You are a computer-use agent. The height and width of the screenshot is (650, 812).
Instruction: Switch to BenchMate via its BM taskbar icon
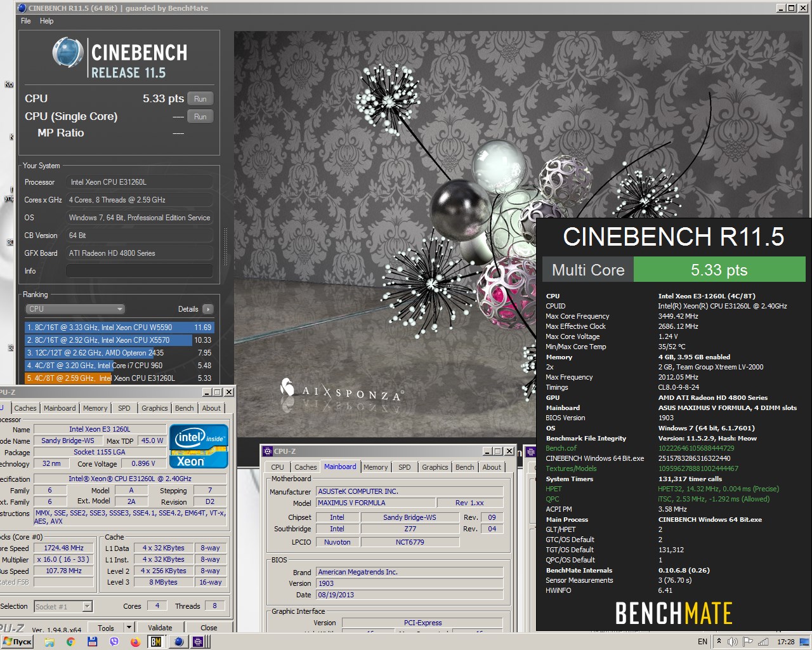[155, 642]
